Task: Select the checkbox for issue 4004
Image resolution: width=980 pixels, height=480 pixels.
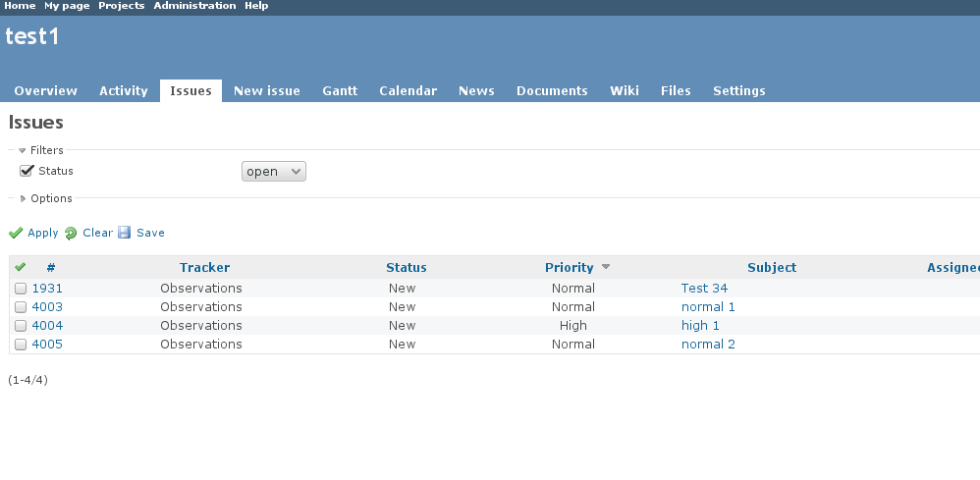Action: click(x=21, y=326)
